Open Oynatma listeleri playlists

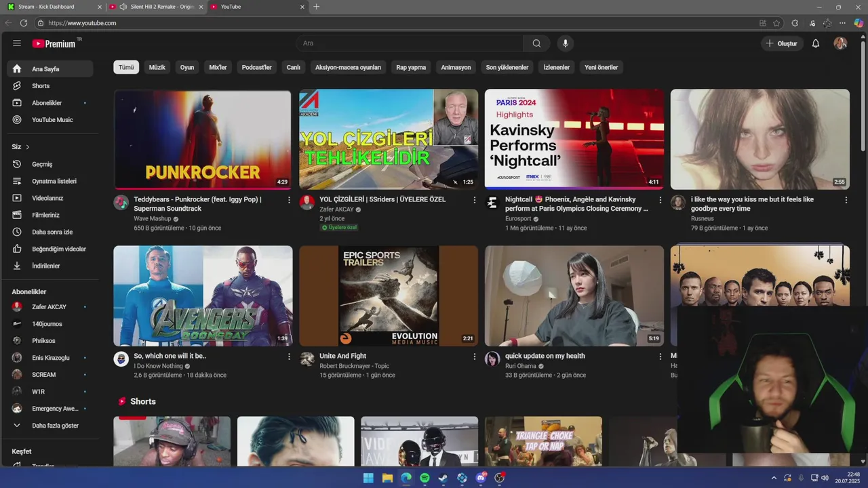pyautogui.click(x=50, y=181)
